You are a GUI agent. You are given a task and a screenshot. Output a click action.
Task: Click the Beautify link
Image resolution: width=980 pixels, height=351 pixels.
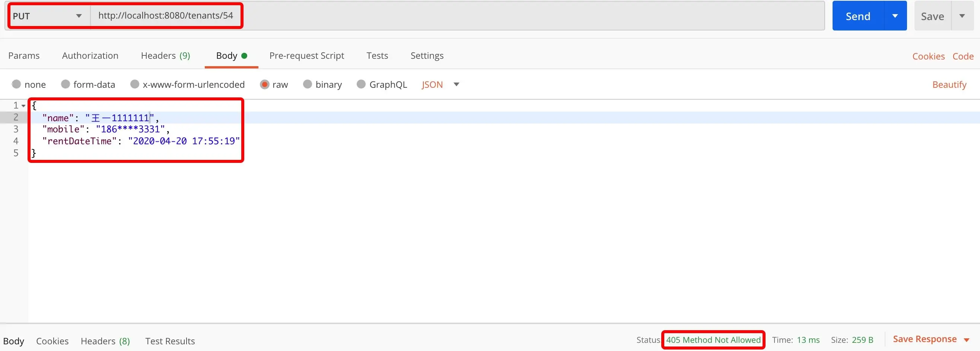[949, 85]
